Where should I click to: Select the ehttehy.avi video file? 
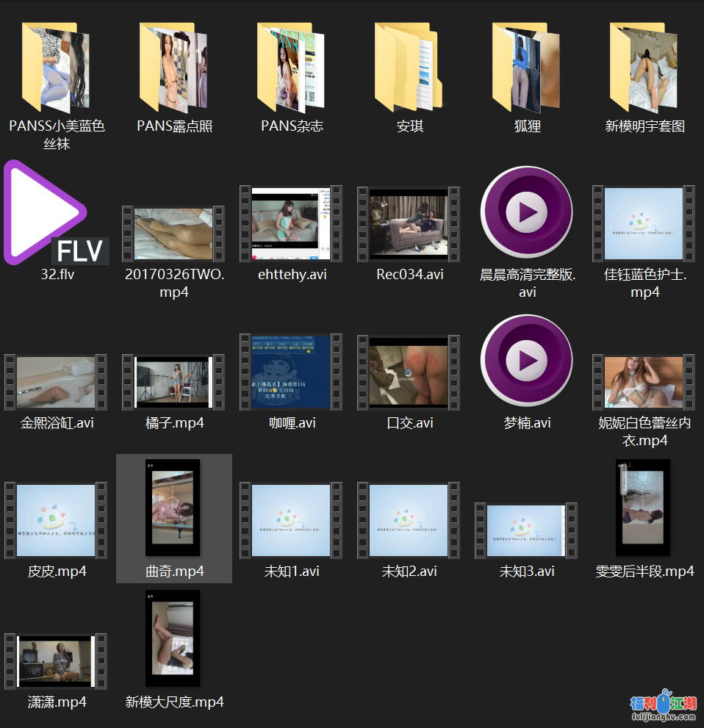291,223
